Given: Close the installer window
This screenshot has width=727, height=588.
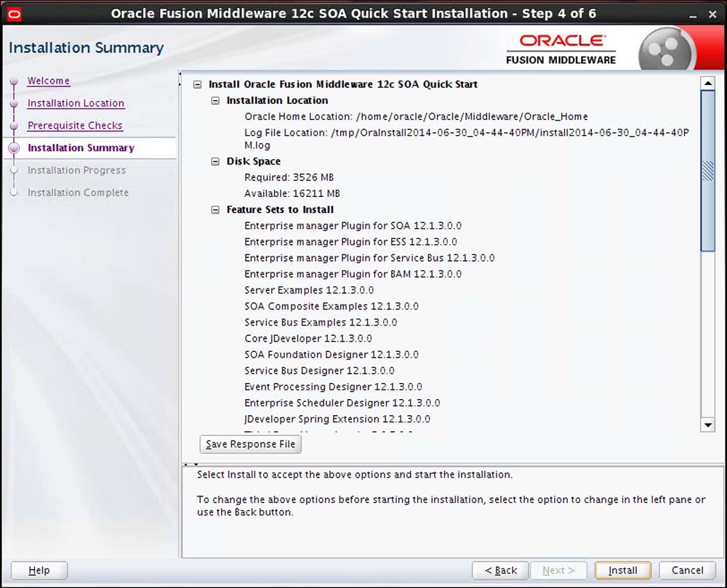Looking at the screenshot, I should 712,15.
